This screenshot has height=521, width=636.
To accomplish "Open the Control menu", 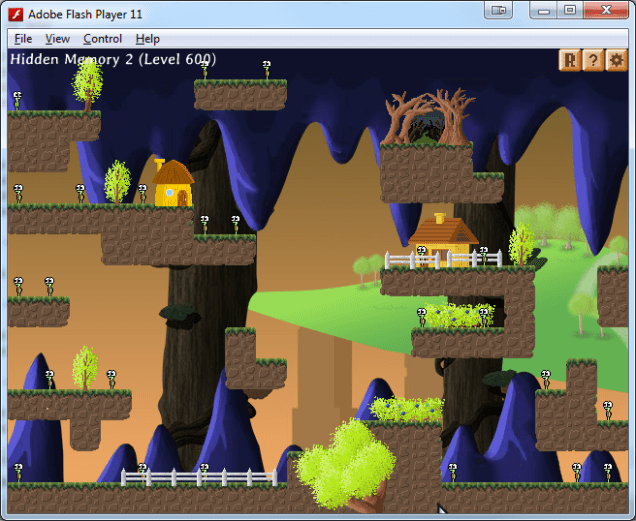I will (x=102, y=39).
